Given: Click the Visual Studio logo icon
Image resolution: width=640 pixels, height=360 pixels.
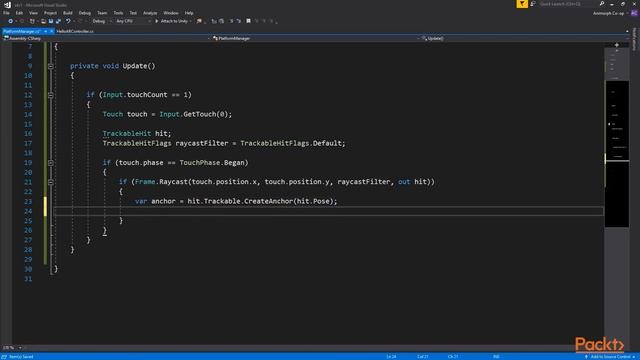Looking at the screenshot, I should [7, 5].
